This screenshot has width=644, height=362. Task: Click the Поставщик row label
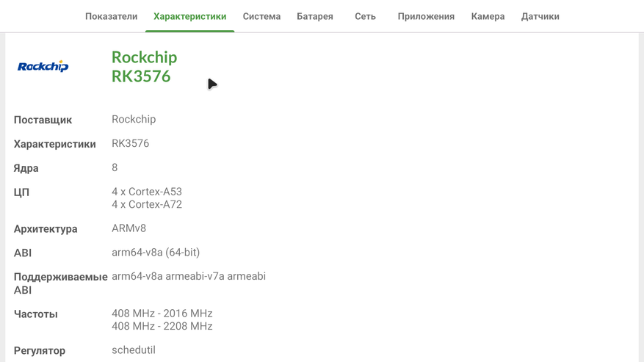pos(43,120)
